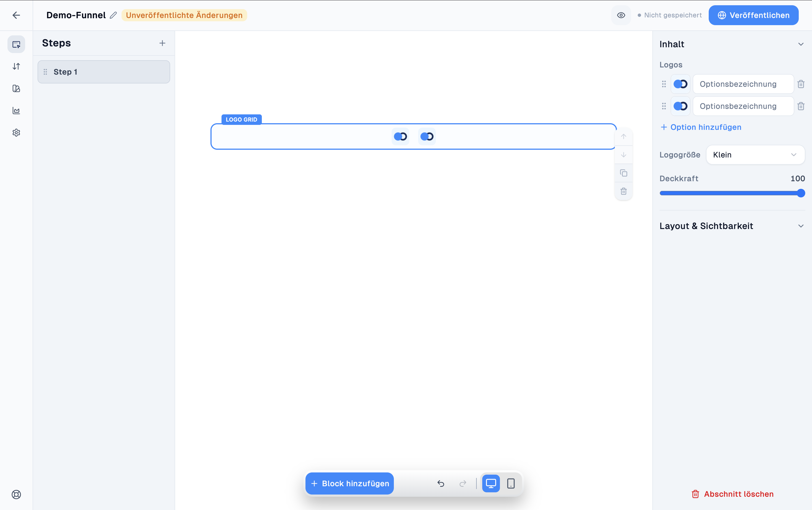Move the block down with the arrow
Image resolution: width=812 pixels, height=510 pixels.
coord(624,155)
